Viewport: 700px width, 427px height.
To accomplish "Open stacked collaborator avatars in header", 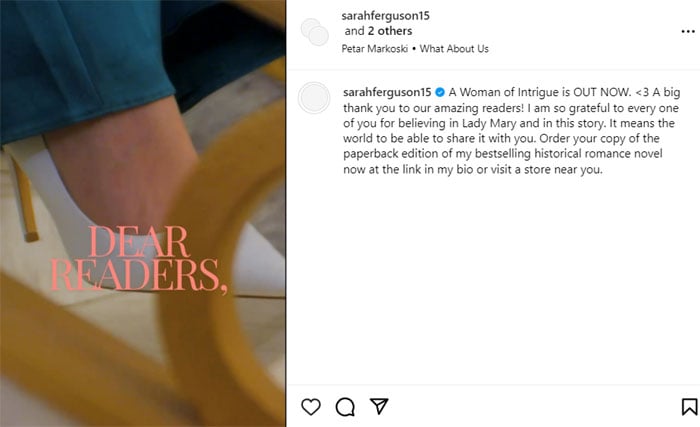I will point(315,32).
